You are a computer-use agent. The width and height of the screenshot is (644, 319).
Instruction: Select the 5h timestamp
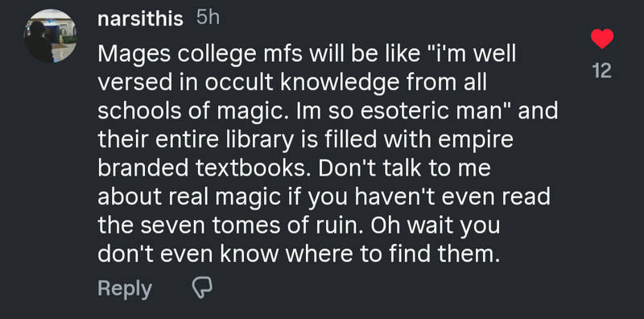point(208,18)
